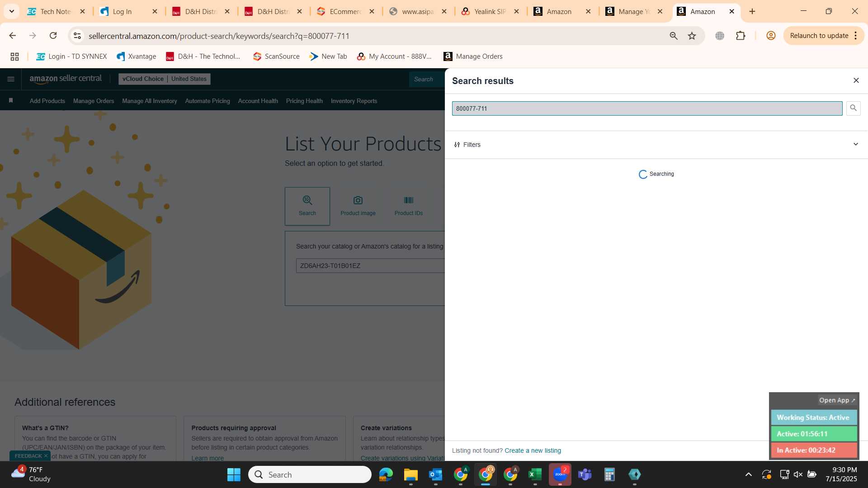Image resolution: width=868 pixels, height=488 pixels.
Task: Reload the current page
Action: coord(53,36)
